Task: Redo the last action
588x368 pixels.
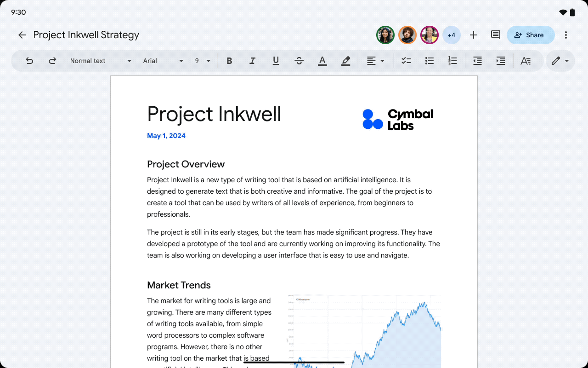Action: pos(52,61)
